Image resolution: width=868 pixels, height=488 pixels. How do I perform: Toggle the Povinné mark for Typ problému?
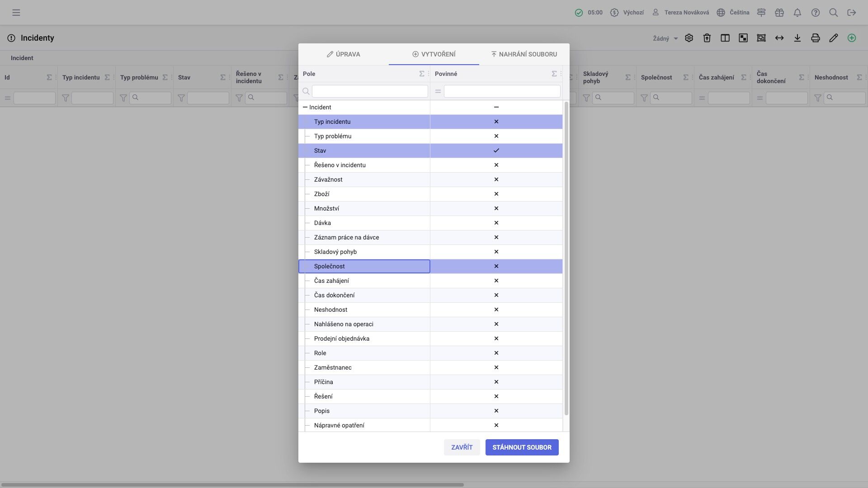point(496,136)
